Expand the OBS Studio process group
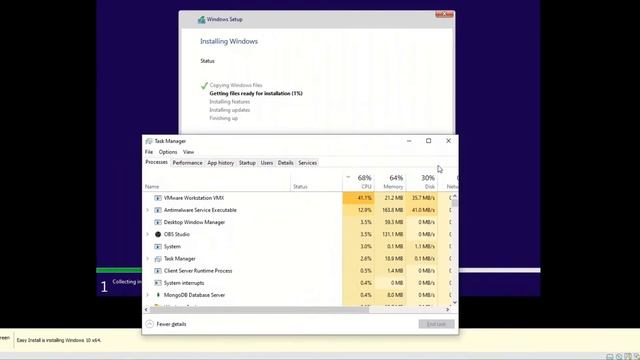 click(147, 234)
